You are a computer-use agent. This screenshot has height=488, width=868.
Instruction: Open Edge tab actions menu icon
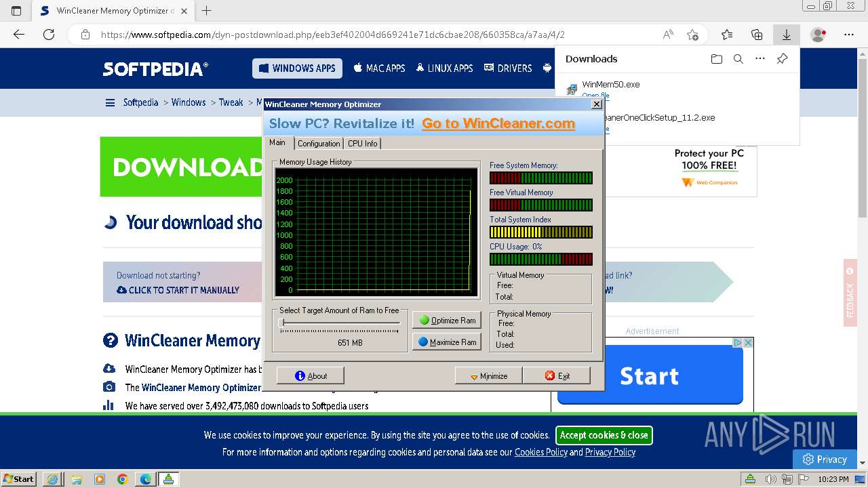pos(16,10)
